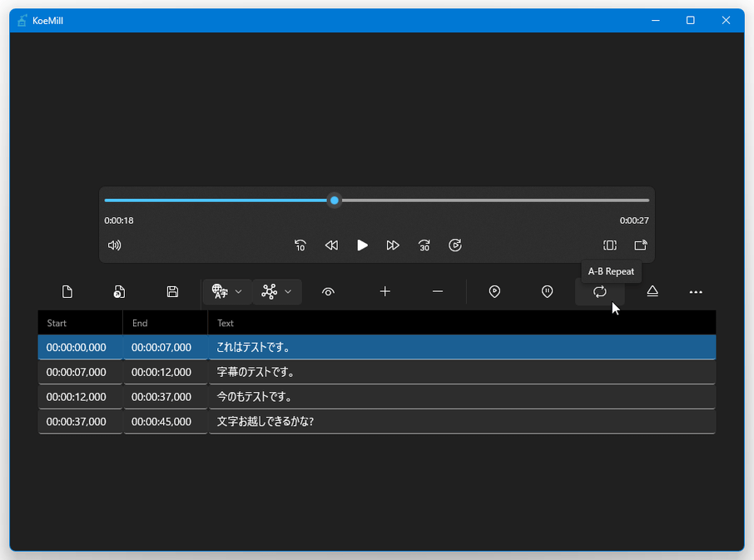
Task: Add a subtitle row with plus icon
Action: [x=384, y=291]
